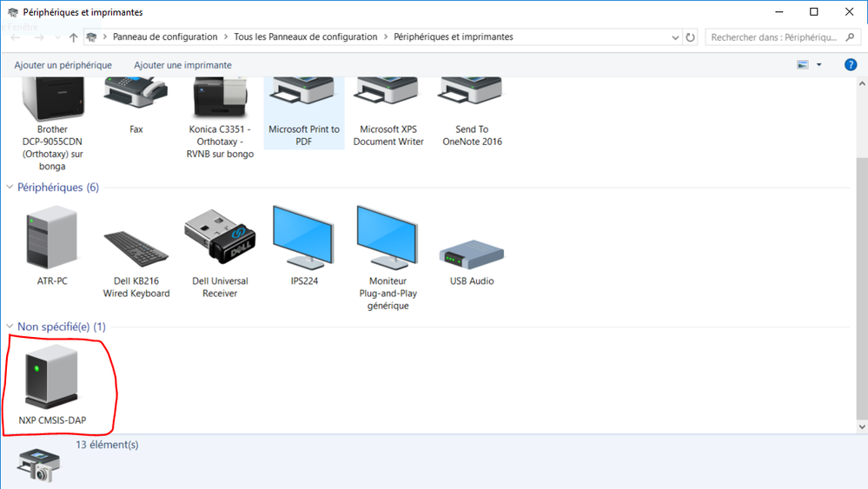
Task: Go to Tous les Panneaux de configuration breadcrumb
Action: click(306, 37)
